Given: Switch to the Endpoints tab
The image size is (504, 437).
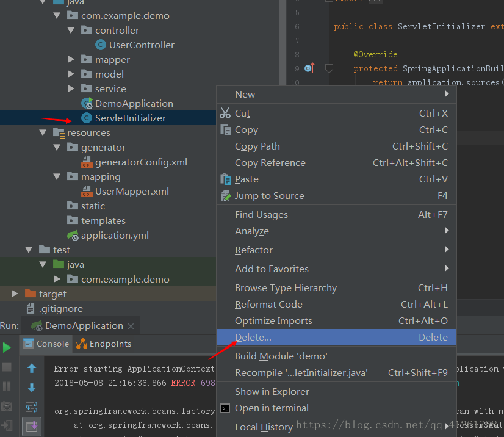Looking at the screenshot, I should (104, 344).
